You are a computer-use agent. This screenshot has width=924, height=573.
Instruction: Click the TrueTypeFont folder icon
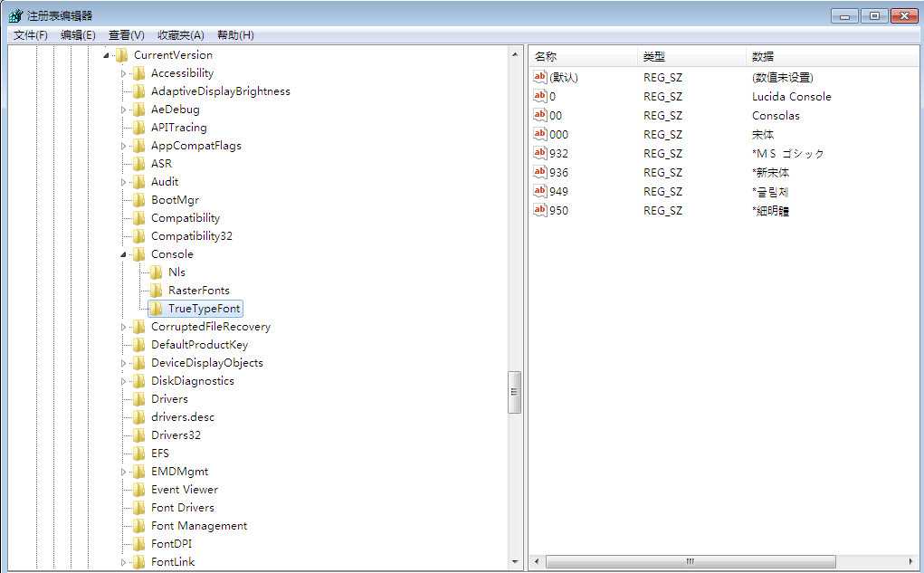pos(157,309)
